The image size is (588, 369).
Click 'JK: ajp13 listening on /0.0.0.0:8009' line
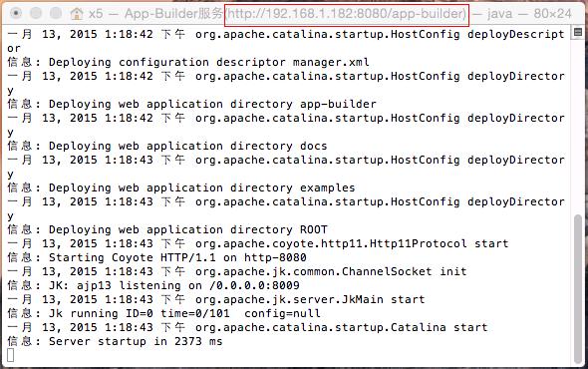[x=153, y=285]
